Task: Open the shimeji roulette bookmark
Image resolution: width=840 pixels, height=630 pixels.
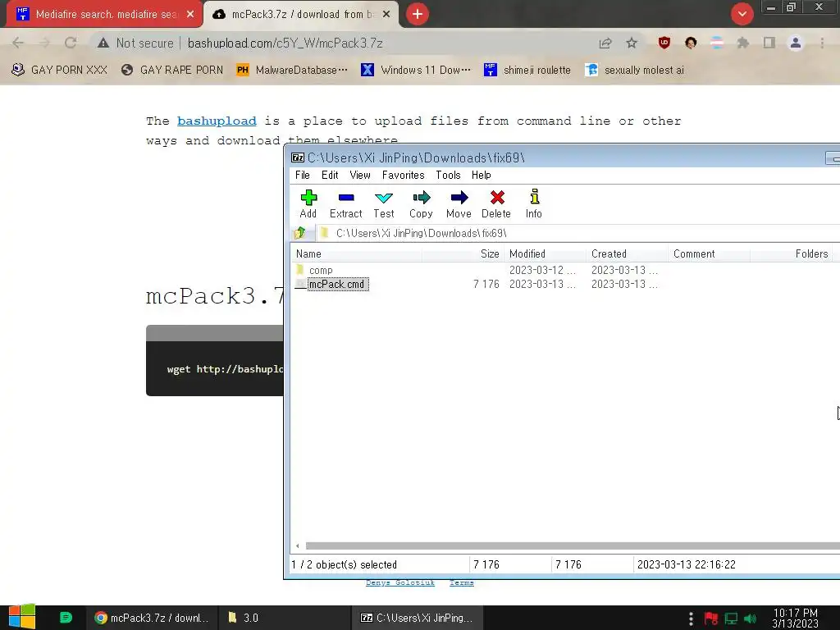Action: 527,71
